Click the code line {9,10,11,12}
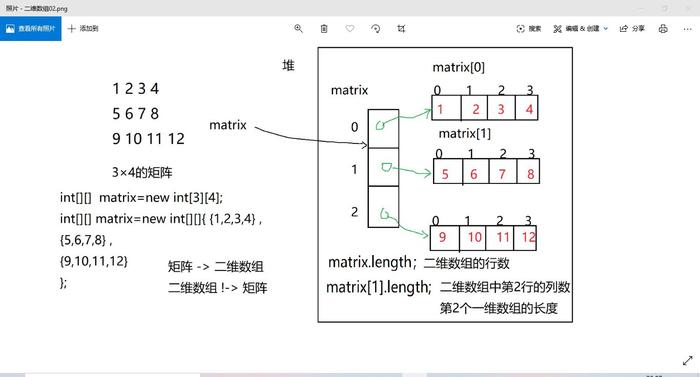Viewport: 700px width, 377px height. click(x=94, y=261)
